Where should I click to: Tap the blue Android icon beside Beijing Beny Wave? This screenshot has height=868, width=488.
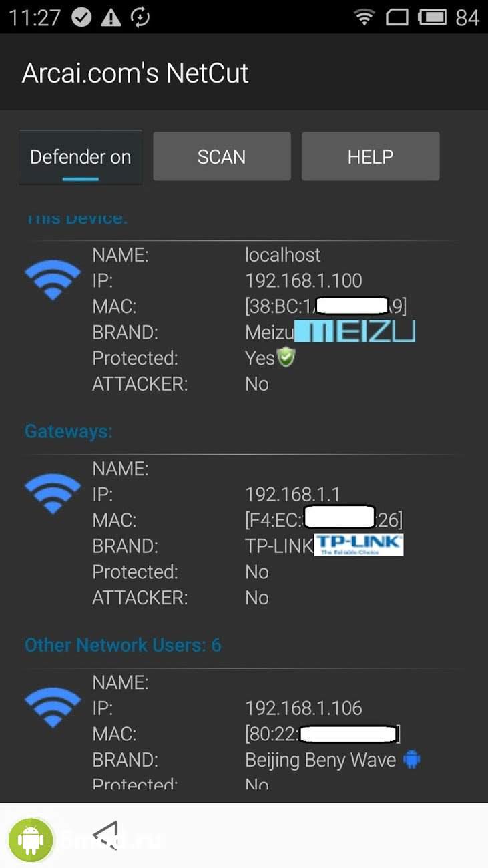click(x=412, y=759)
